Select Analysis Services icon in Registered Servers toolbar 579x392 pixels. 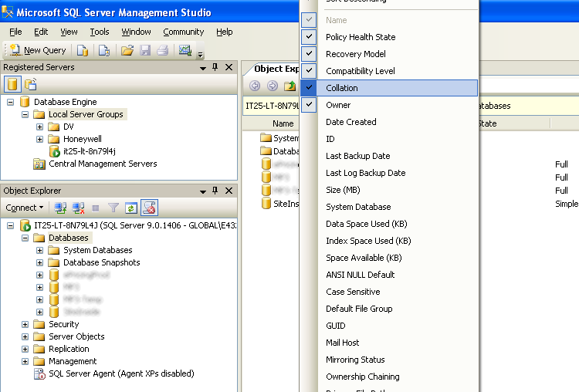click(30, 84)
